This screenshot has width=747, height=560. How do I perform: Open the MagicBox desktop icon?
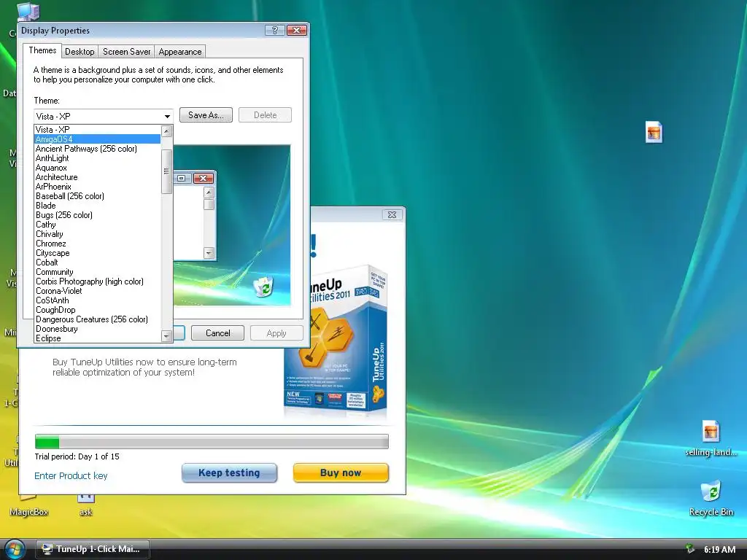click(x=28, y=506)
